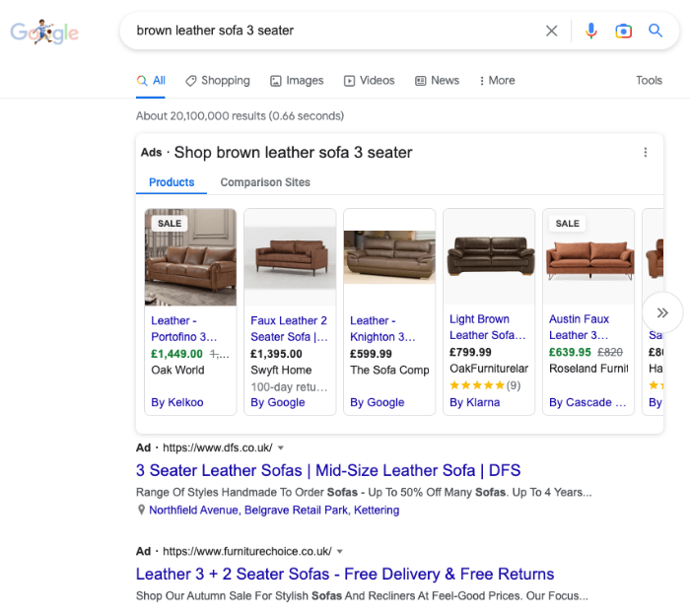
Task: Click the By Kelkoo link
Action: [176, 402]
